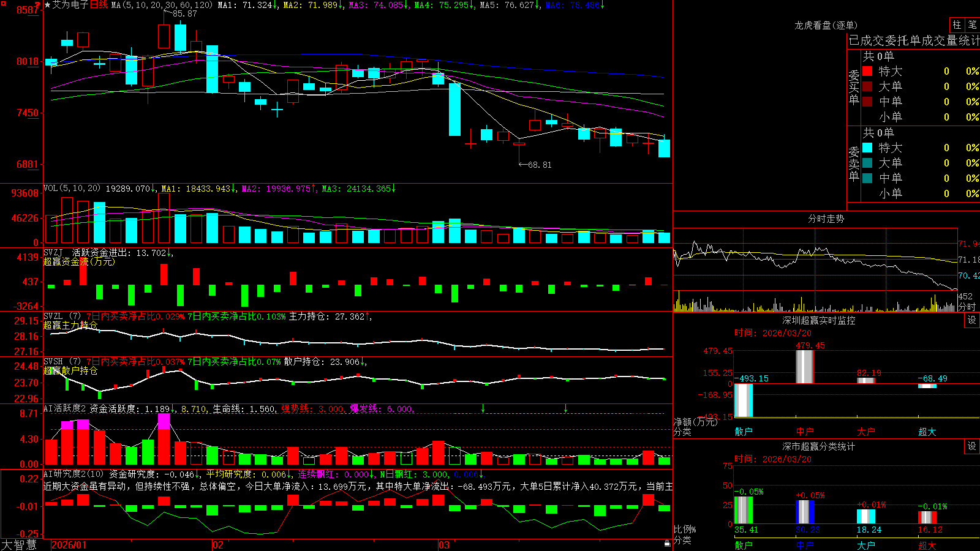Click the 超赢主力持仓 label

click(70, 325)
